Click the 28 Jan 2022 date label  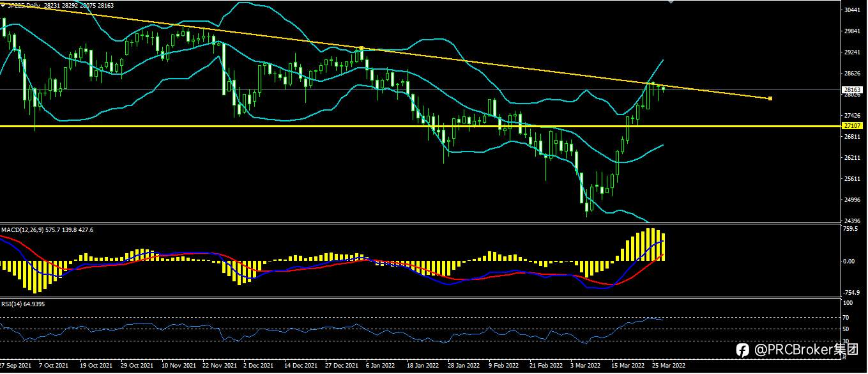click(x=464, y=366)
